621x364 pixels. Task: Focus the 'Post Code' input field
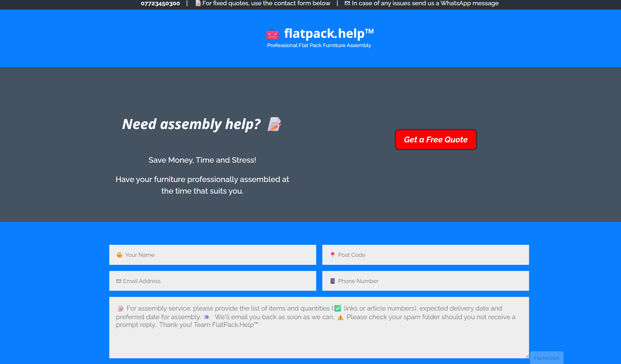(x=426, y=255)
